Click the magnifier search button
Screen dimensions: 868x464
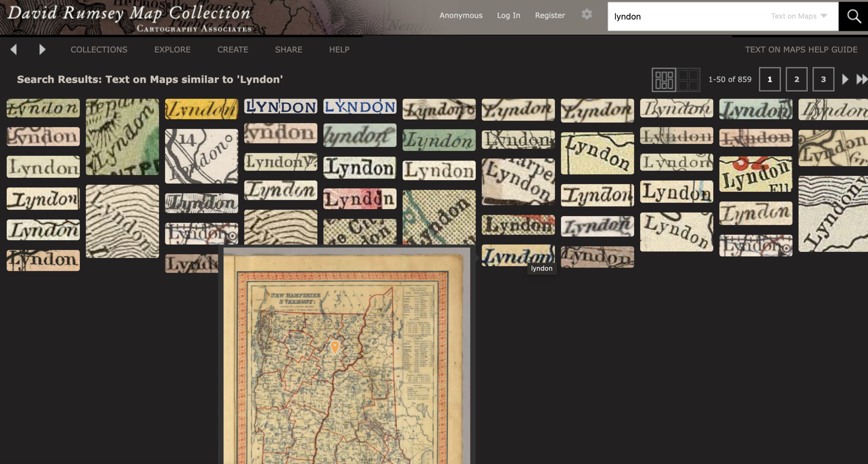[853, 16]
